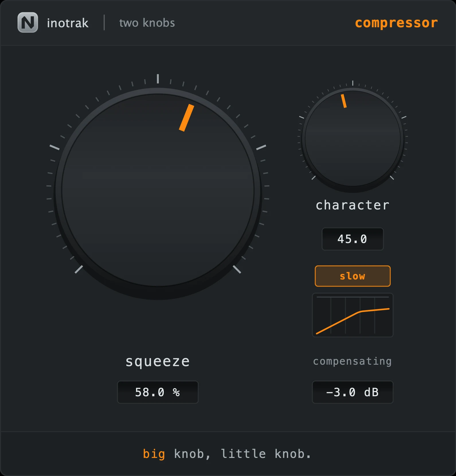Click the "inotrak" brand name
456x476 pixels.
pyautogui.click(x=68, y=23)
